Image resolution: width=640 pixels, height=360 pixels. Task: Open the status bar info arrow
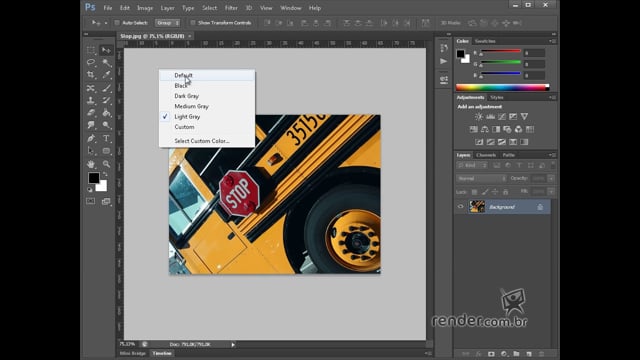point(233,344)
